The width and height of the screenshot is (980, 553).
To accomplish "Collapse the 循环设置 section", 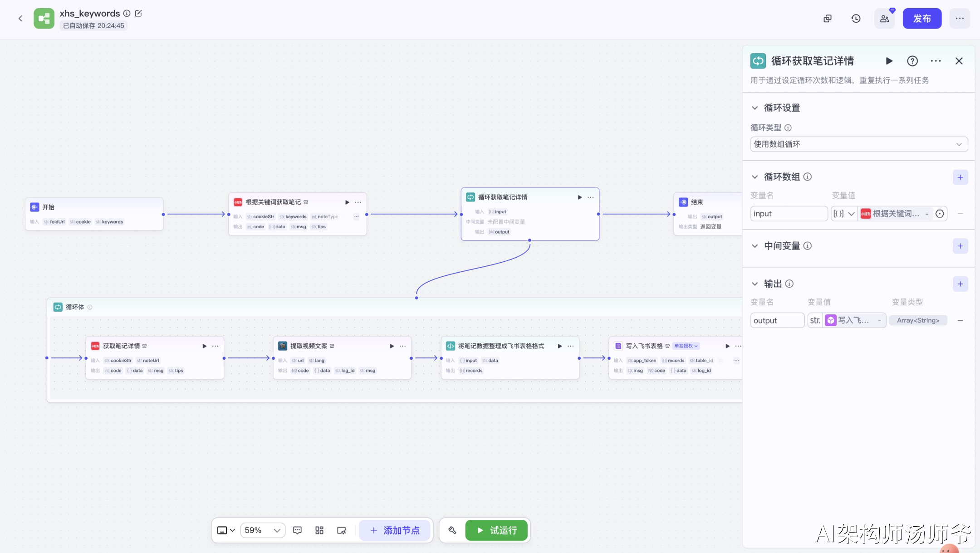I will click(x=755, y=108).
